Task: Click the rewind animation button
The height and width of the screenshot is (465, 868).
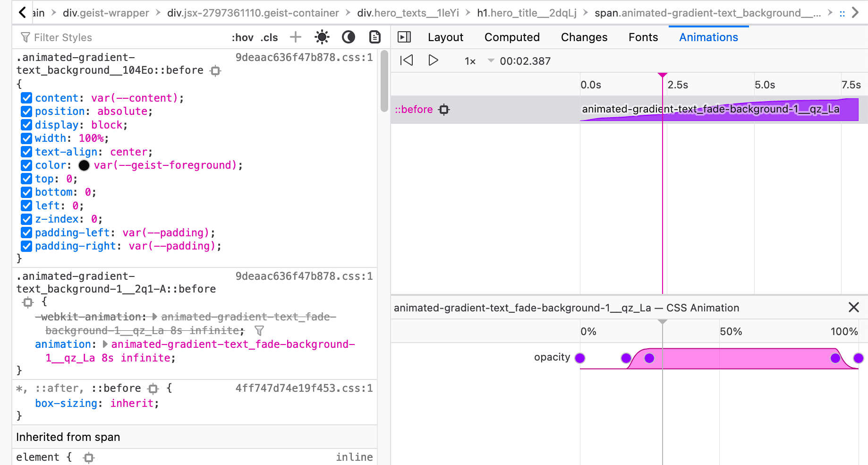Action: pos(406,60)
